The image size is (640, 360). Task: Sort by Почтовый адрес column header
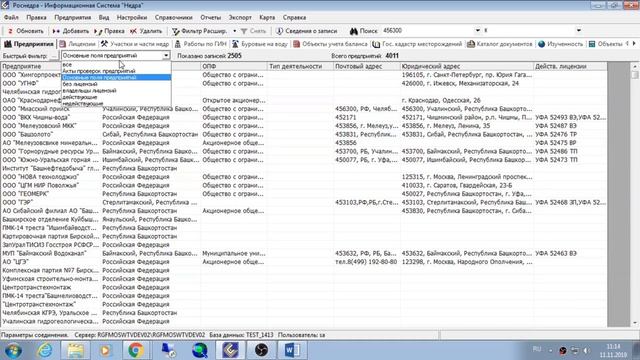click(x=367, y=66)
